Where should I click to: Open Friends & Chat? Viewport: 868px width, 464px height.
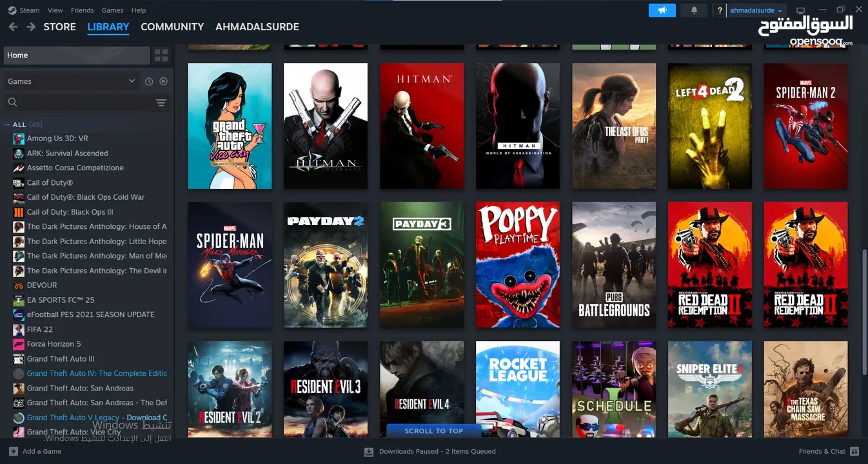click(829, 451)
